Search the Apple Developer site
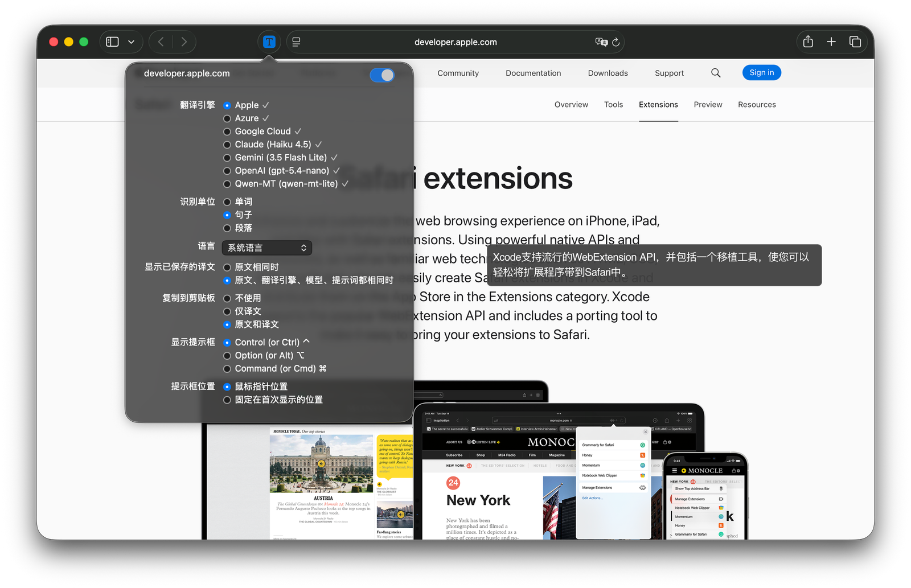Viewport: 911px width, 588px height. pos(716,73)
